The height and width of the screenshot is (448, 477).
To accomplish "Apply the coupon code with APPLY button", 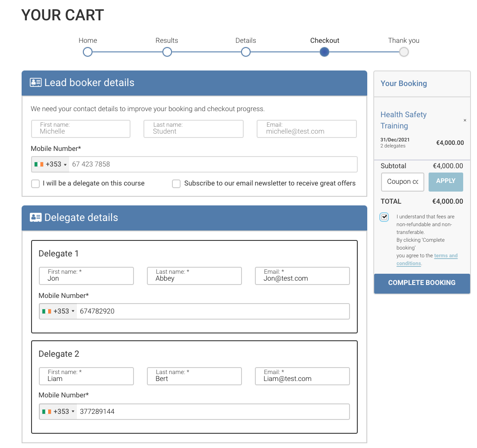I will coord(445,182).
